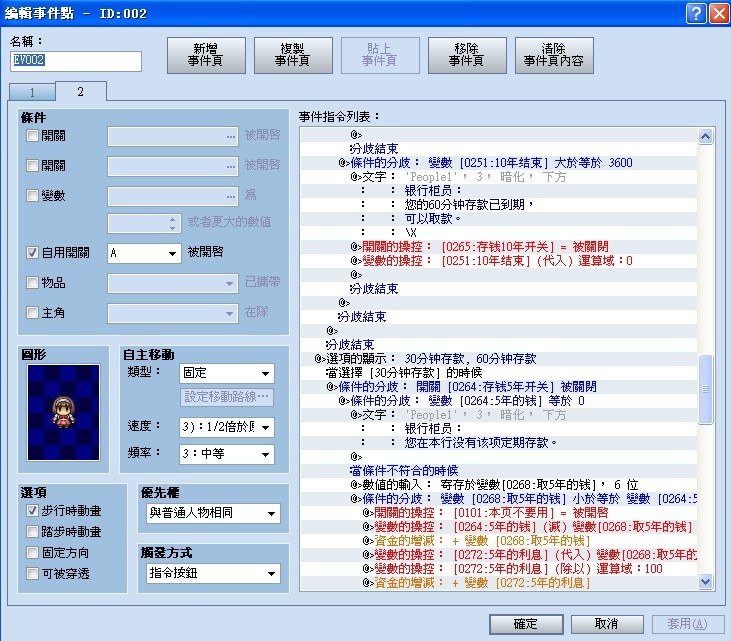The height and width of the screenshot is (641, 731).
Task: Select the text line 您的60分钟存款已到期
Action: (499, 205)
